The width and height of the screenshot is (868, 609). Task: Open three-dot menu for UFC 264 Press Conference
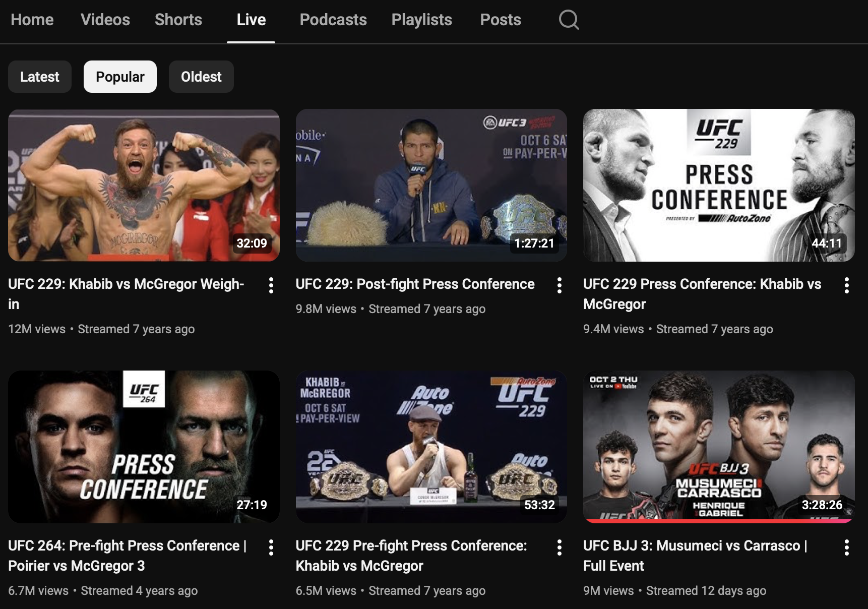(x=271, y=547)
